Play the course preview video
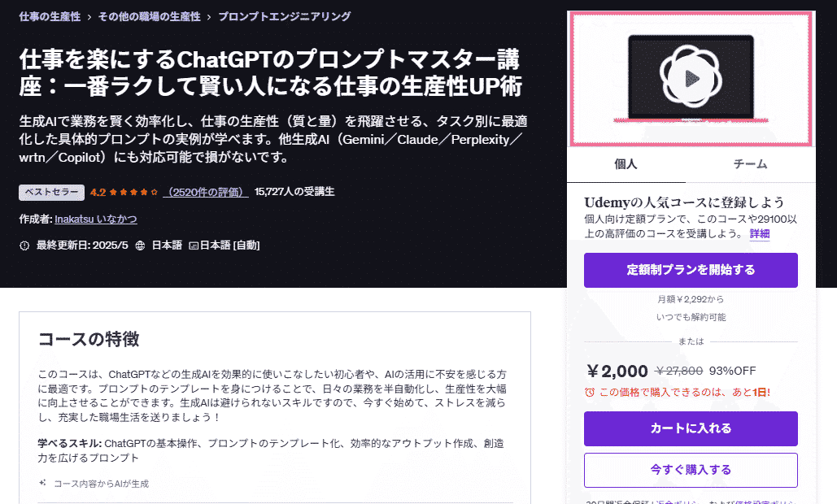This screenshot has width=837, height=504. (690, 79)
